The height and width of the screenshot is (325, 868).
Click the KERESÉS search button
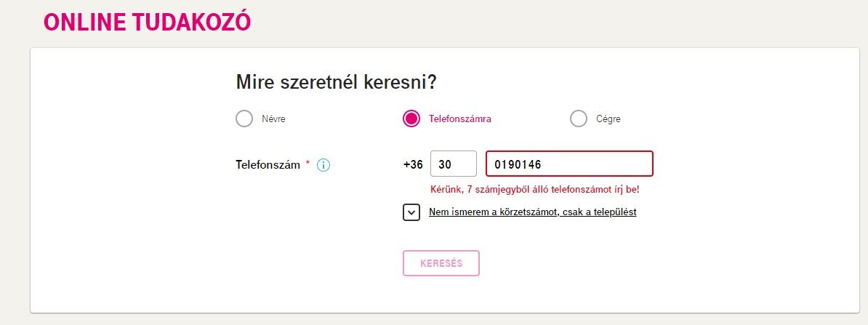tap(441, 263)
